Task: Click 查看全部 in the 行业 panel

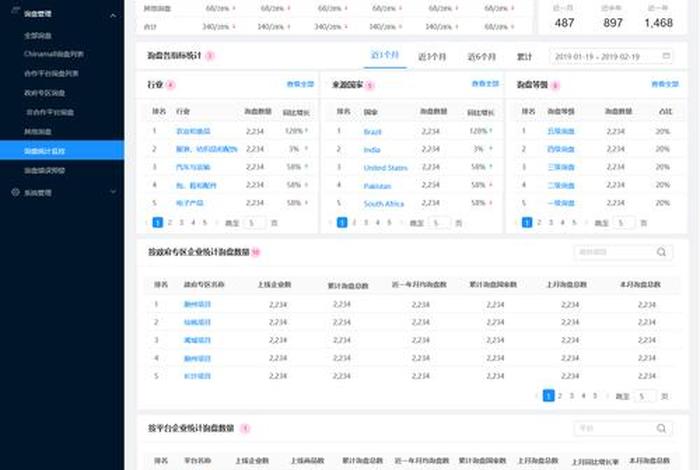Action: pos(300,84)
